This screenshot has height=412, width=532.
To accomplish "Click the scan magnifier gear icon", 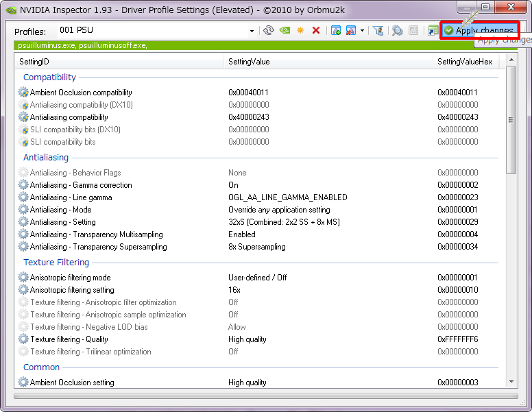I will pyautogui.click(x=398, y=31).
